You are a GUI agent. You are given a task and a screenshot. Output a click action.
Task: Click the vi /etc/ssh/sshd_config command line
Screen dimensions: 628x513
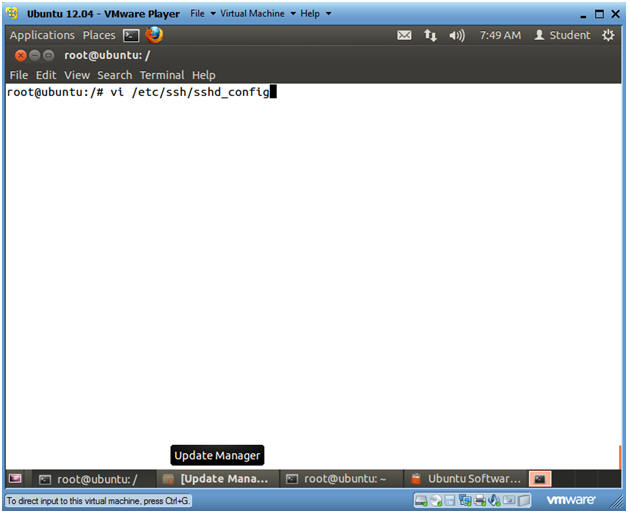click(x=190, y=92)
